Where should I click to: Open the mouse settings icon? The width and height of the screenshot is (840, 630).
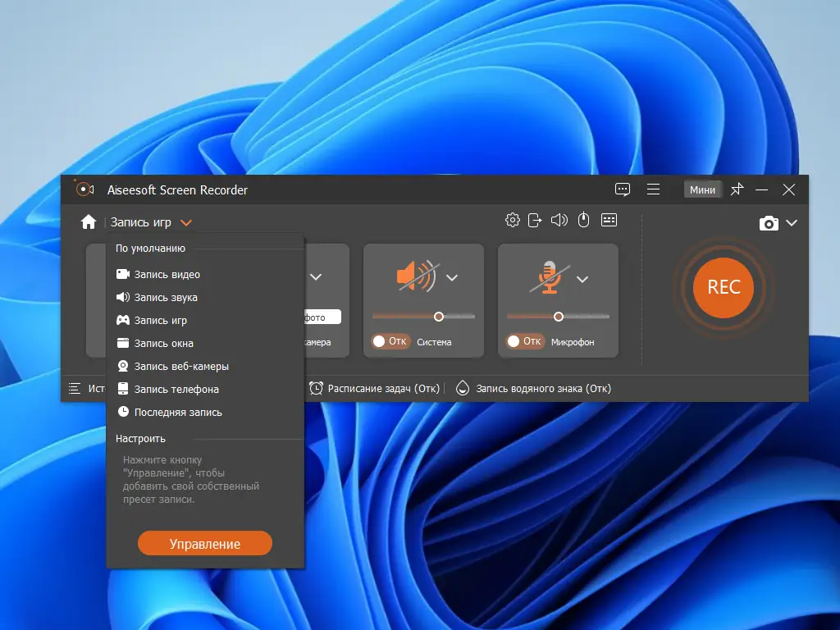(584, 220)
